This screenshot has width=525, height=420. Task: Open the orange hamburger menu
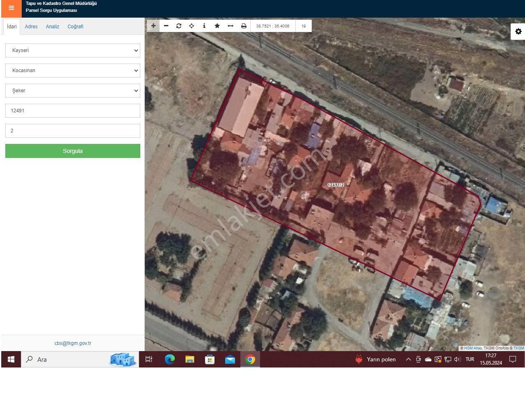[x=11, y=8]
